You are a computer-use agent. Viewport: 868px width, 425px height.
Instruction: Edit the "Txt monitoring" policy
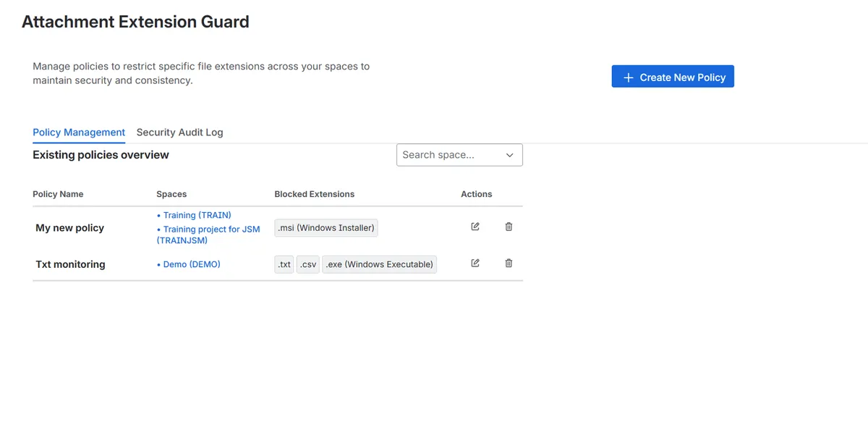[475, 263]
